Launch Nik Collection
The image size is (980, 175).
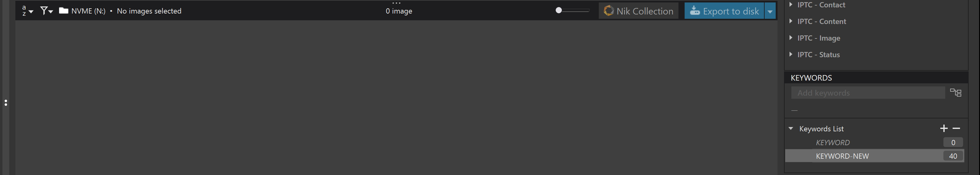pyautogui.click(x=638, y=11)
